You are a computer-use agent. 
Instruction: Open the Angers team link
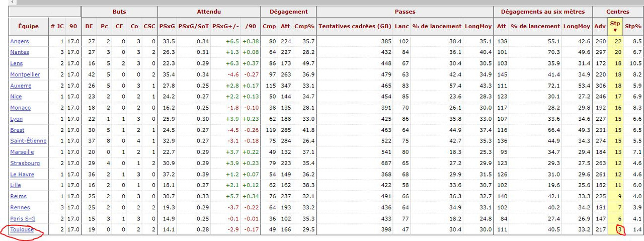(x=20, y=41)
